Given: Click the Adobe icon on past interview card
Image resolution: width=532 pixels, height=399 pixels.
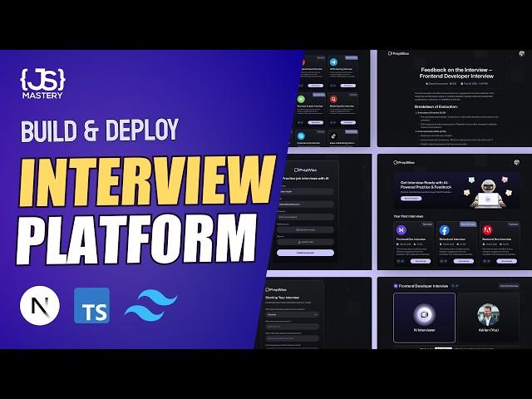Looking at the screenshot, I should (x=487, y=230).
